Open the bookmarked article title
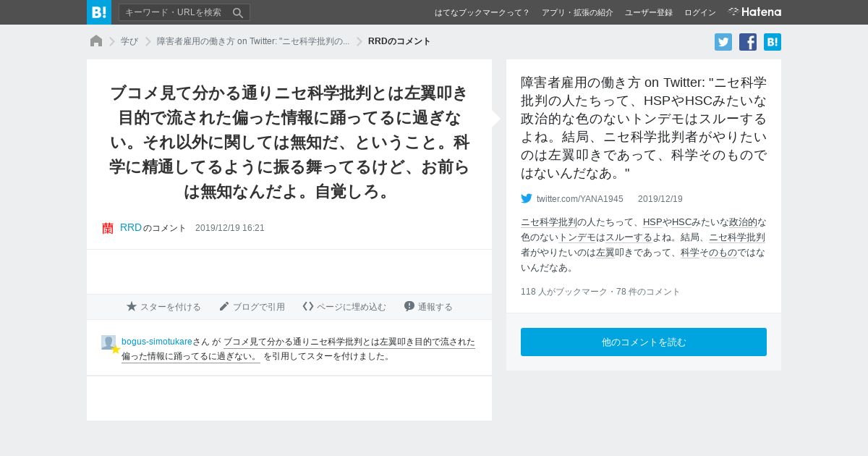The height and width of the screenshot is (456, 868). [x=644, y=127]
